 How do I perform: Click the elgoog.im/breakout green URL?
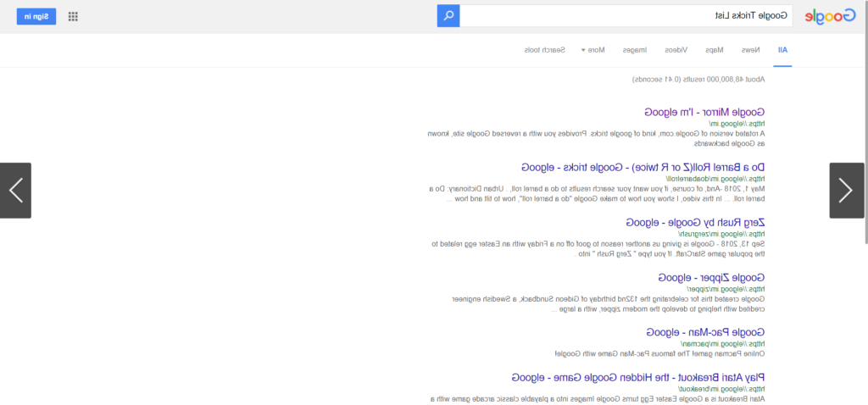click(721, 388)
